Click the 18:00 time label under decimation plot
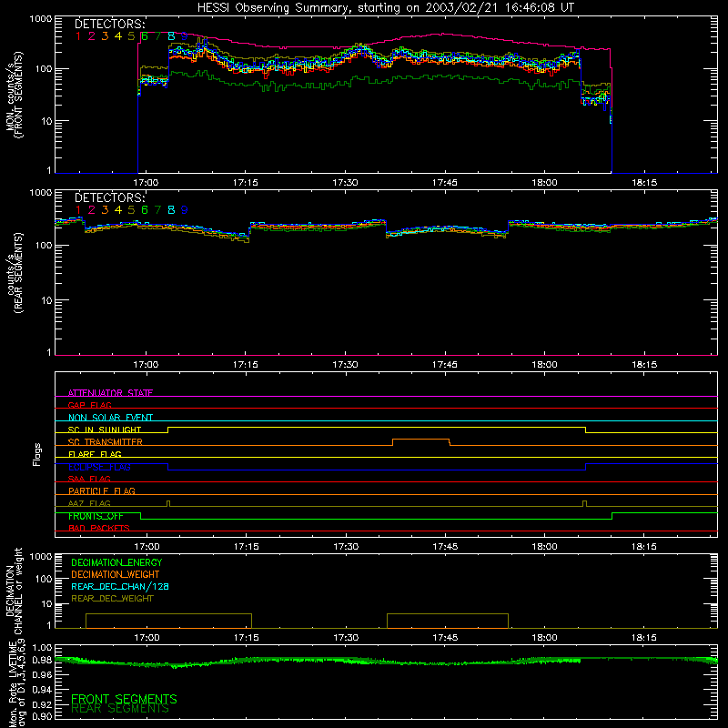Screen dimensions: 728x728 544,638
